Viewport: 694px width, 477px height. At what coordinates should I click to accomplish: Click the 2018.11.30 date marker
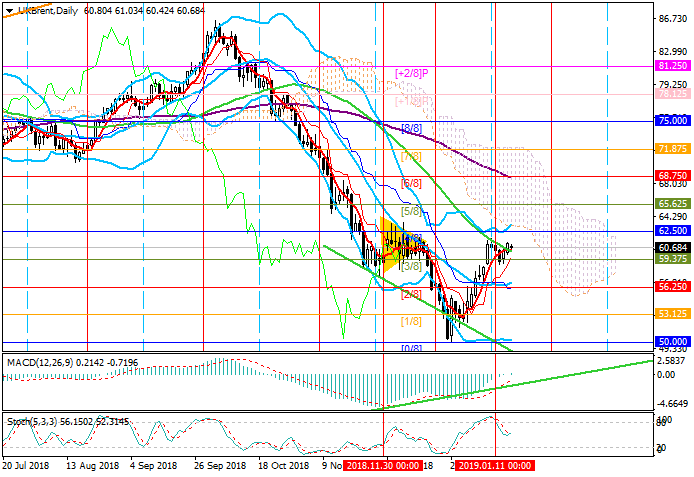tap(385, 466)
